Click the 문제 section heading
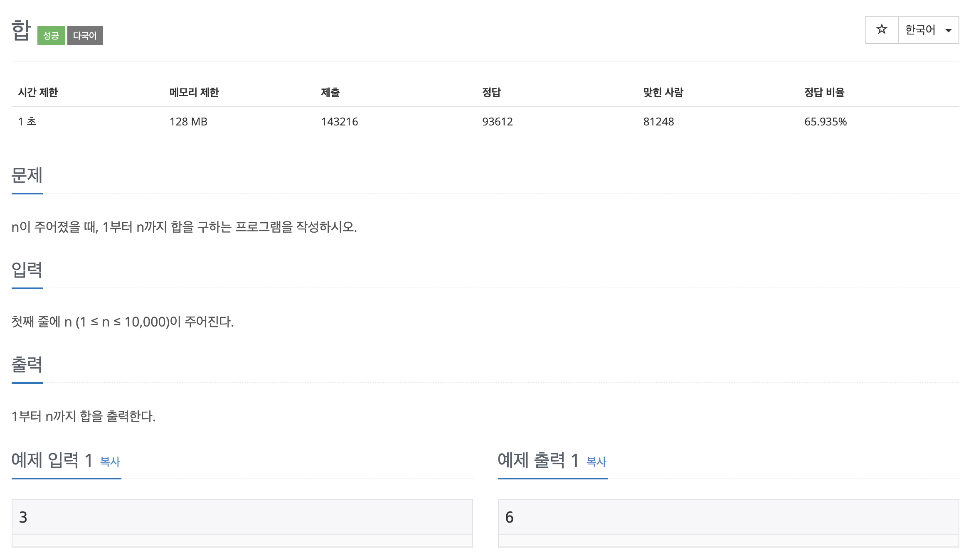This screenshot has height=560, width=971. (27, 175)
